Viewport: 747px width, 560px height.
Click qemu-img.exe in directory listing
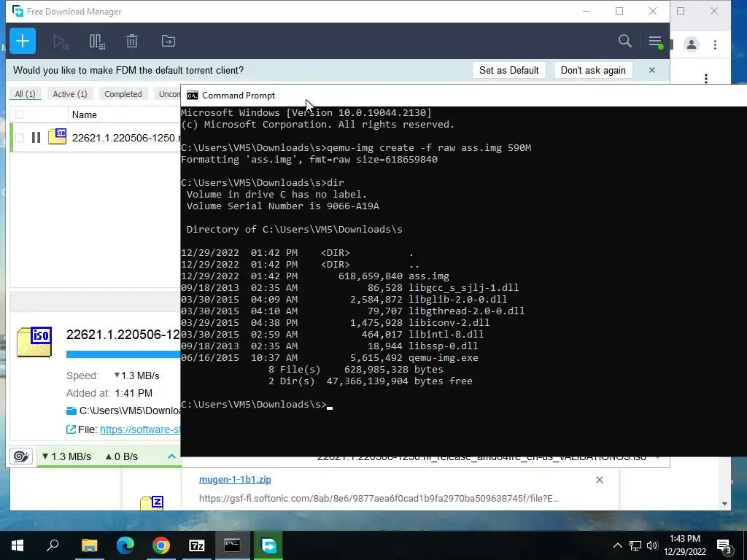coord(444,357)
